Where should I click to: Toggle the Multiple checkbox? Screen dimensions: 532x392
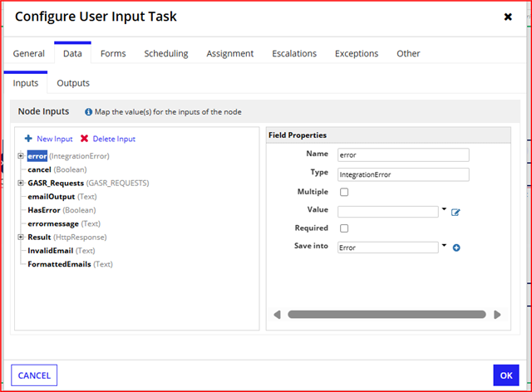click(x=344, y=192)
